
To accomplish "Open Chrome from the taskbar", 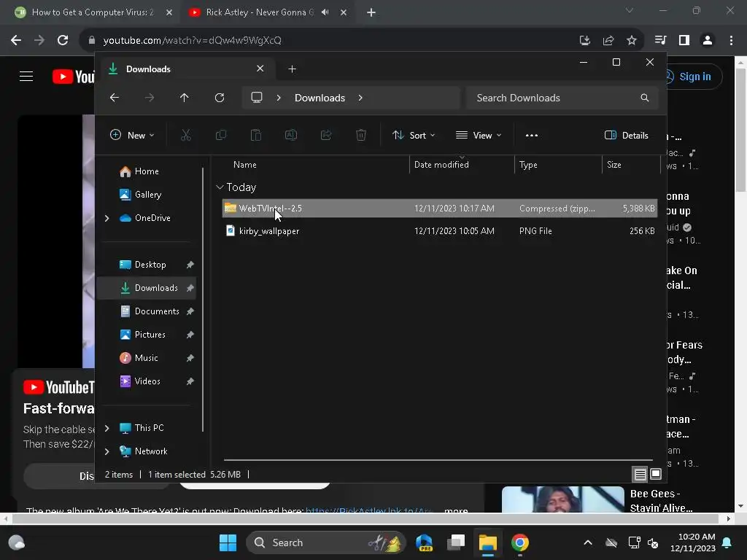I will click(x=519, y=542).
